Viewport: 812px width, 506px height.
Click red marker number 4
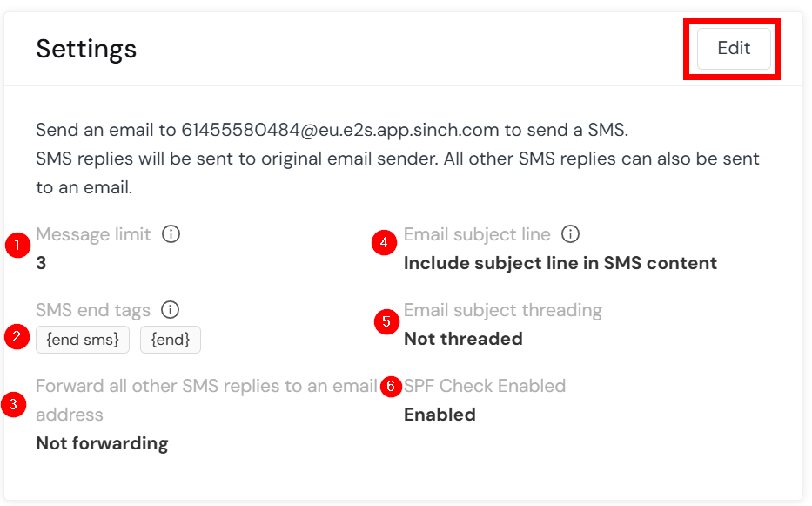tap(385, 243)
